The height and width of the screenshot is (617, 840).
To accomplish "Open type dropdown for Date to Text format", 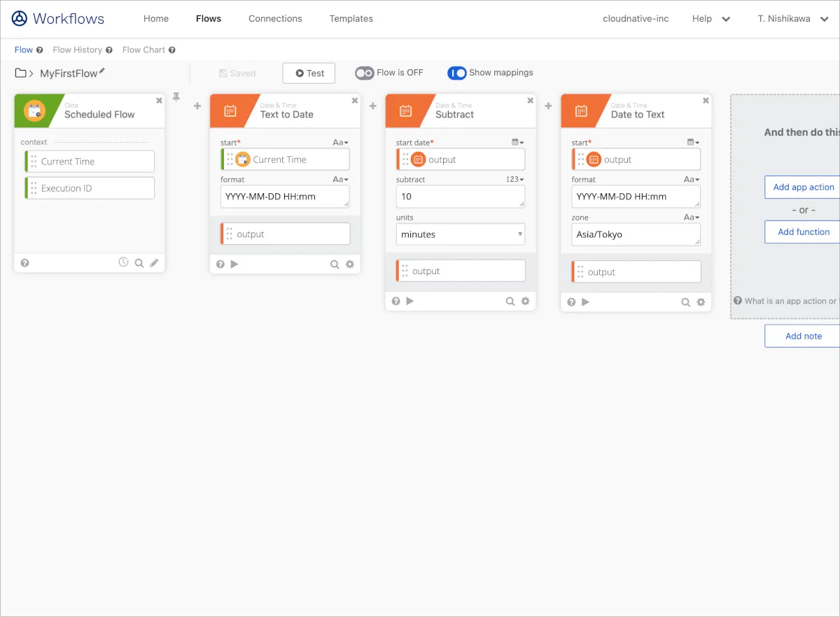I will 692,180.
